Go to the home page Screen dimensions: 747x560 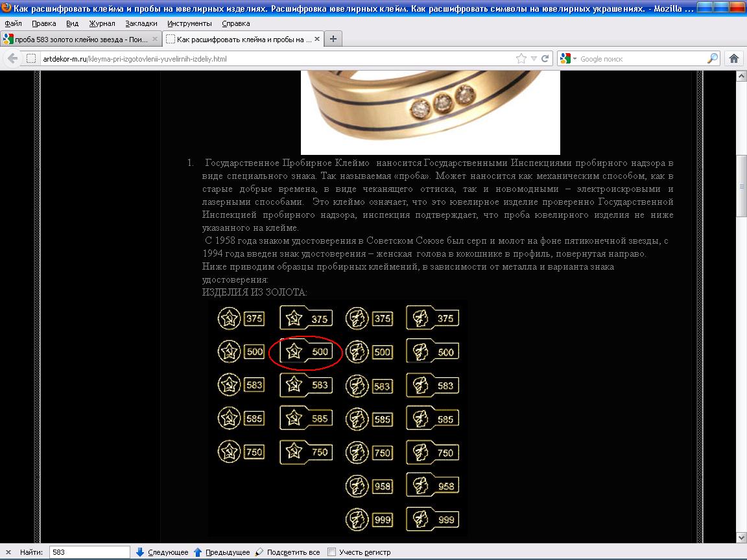733,58
